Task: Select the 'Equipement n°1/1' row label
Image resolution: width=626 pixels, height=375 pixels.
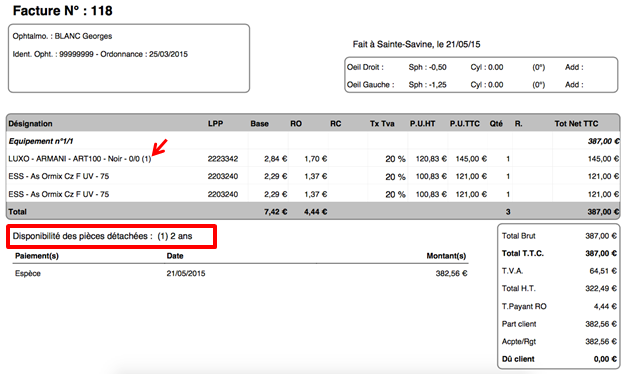Action: [x=41, y=141]
